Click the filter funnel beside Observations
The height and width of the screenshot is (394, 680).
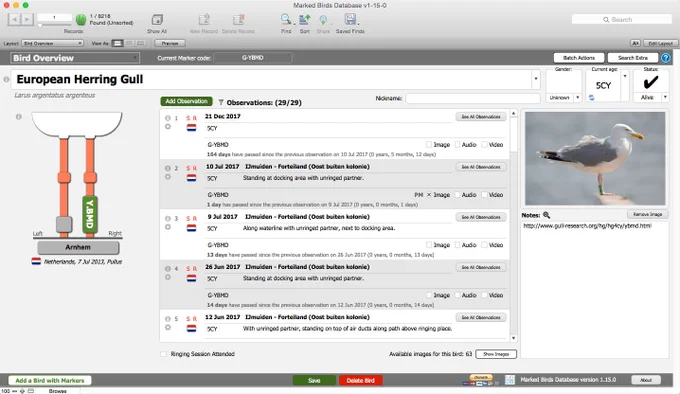pos(221,103)
